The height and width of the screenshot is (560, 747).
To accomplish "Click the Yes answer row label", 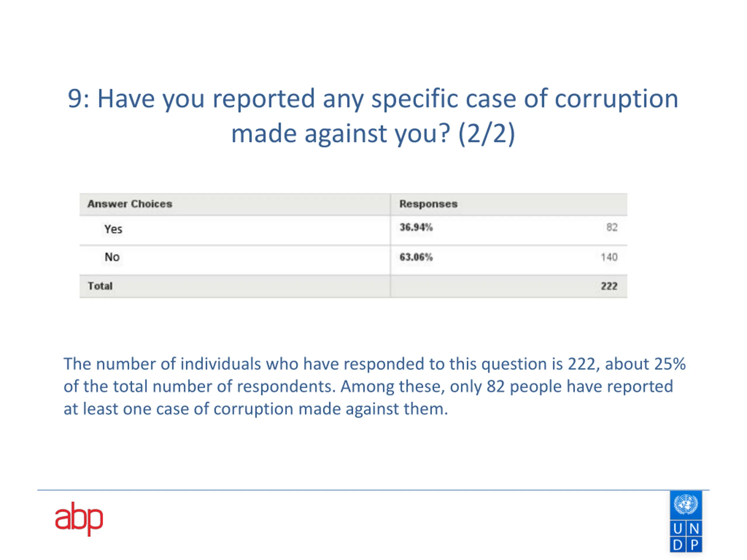I will tap(113, 229).
